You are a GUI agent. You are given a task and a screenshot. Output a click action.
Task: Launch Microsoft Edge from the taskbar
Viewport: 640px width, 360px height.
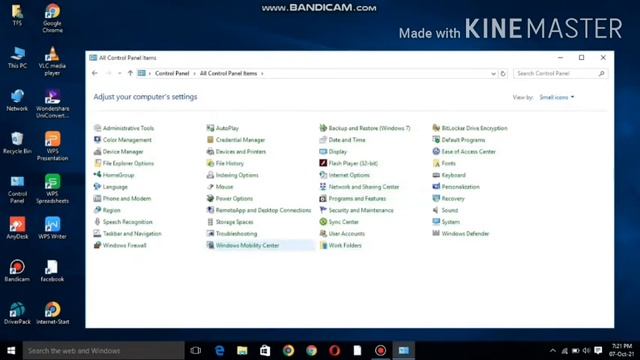(219, 351)
